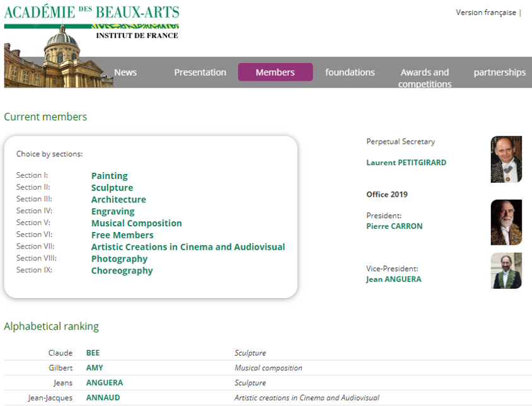
Task: Click Pierre Carron's portrait photo
Action: click(x=506, y=223)
